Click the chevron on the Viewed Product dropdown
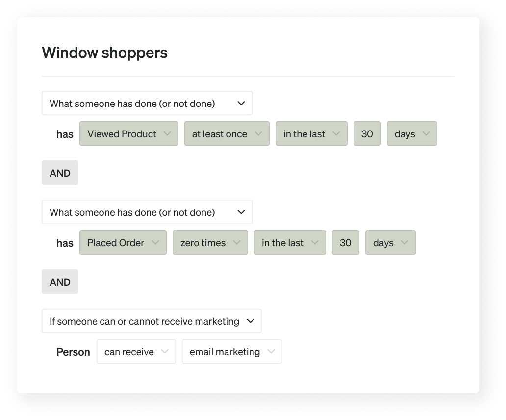This screenshot has width=506, height=420. click(x=167, y=134)
